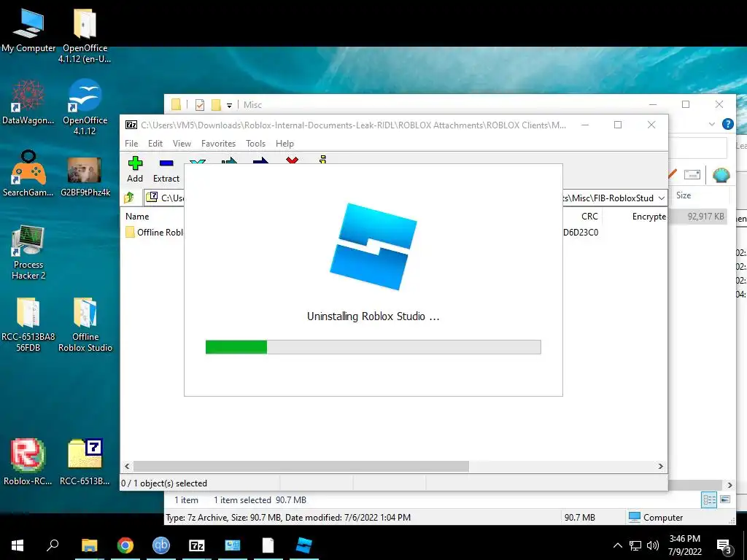This screenshot has height=560, width=747.
Task: Click the 7-Zip up-one-level folder arrow
Action: [x=129, y=197]
